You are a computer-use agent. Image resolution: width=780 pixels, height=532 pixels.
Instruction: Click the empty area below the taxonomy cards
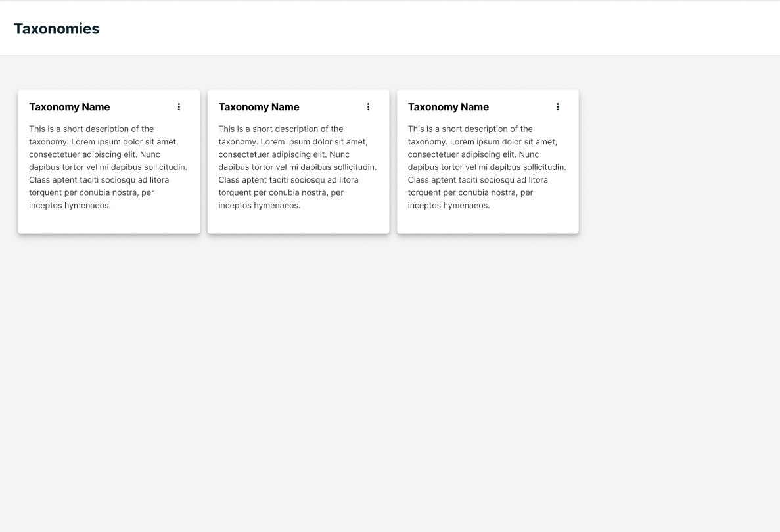(x=390, y=361)
